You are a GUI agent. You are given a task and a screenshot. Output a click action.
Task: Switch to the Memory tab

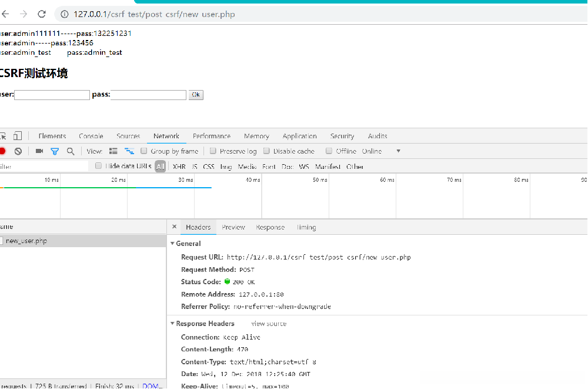pyautogui.click(x=257, y=136)
